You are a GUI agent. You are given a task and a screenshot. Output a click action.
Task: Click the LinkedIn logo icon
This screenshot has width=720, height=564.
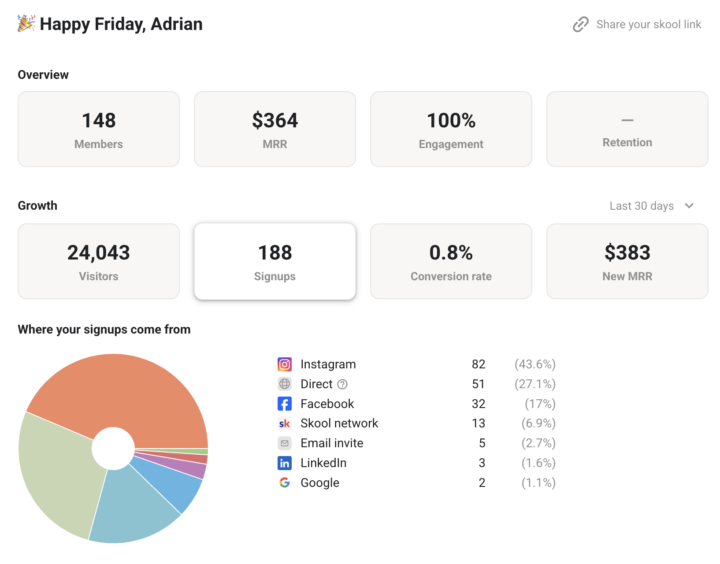click(x=284, y=463)
